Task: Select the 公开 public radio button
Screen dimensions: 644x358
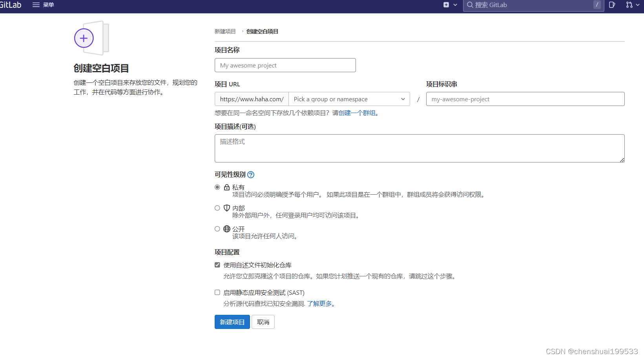Action: [x=217, y=229]
